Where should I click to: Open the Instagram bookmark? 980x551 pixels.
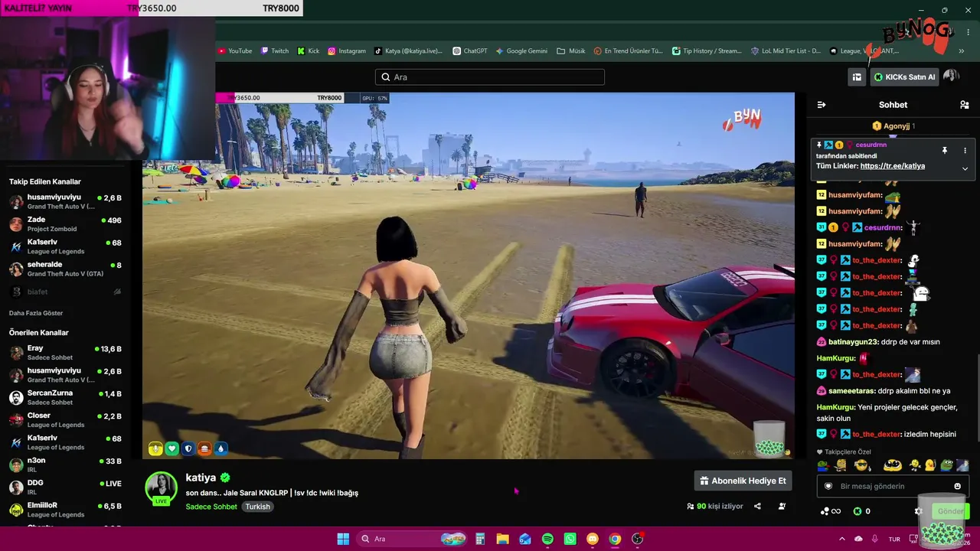tap(347, 51)
